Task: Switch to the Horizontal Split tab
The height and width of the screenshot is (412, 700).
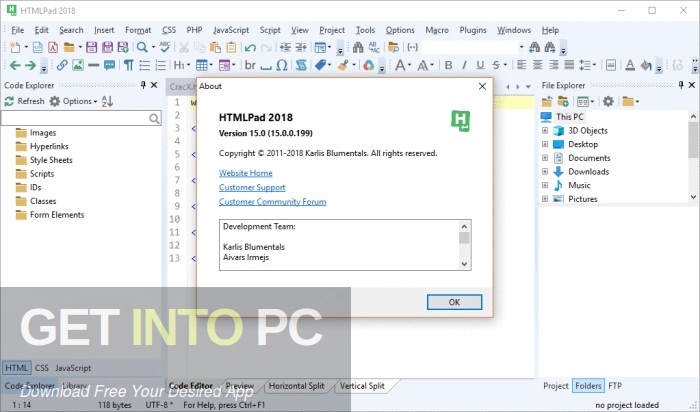Action: pos(296,386)
